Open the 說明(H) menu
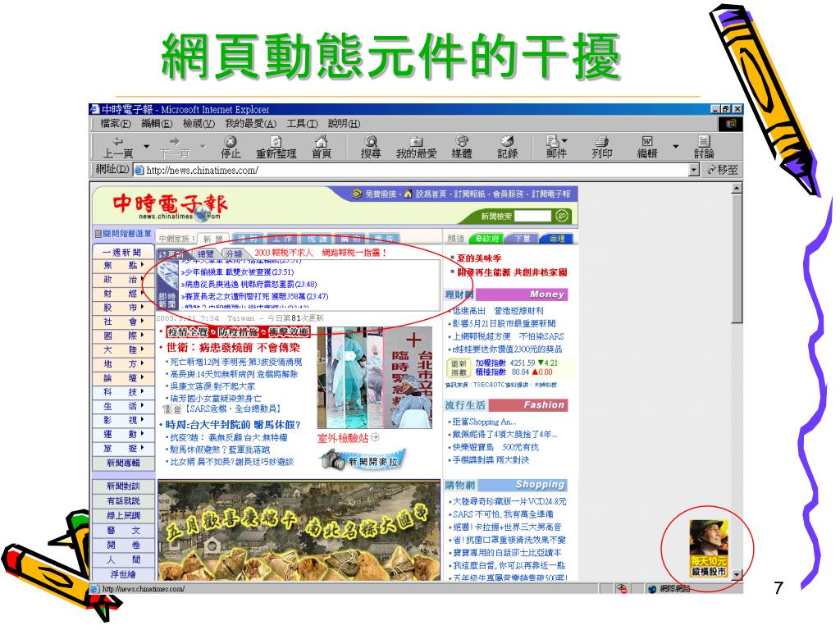 pos(344,124)
